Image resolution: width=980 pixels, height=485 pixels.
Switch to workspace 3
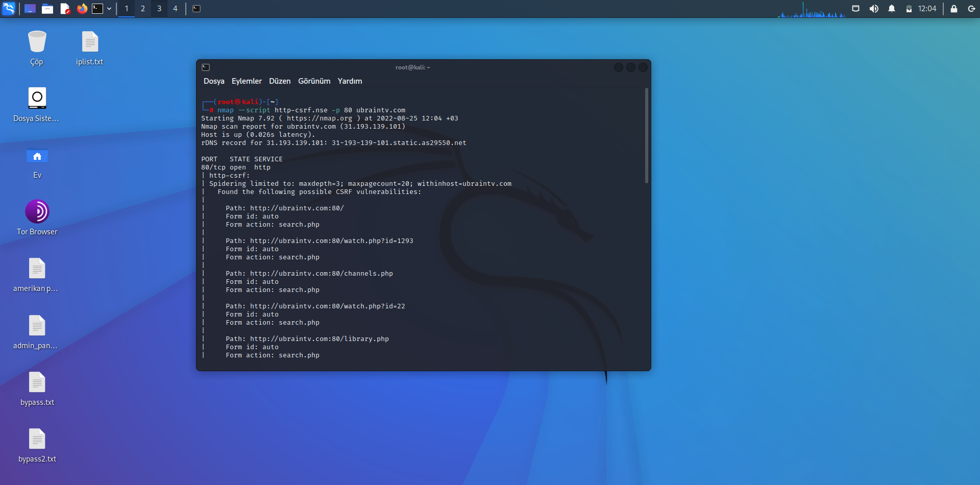point(159,9)
